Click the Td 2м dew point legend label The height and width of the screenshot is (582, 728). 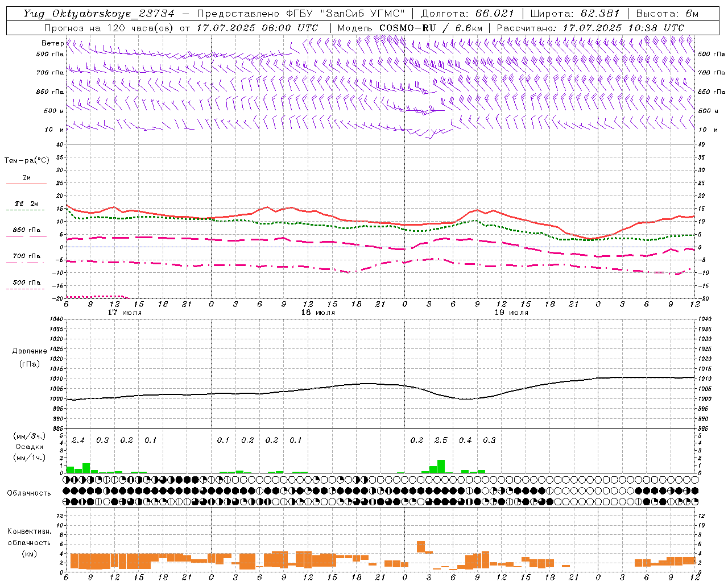coord(26,203)
